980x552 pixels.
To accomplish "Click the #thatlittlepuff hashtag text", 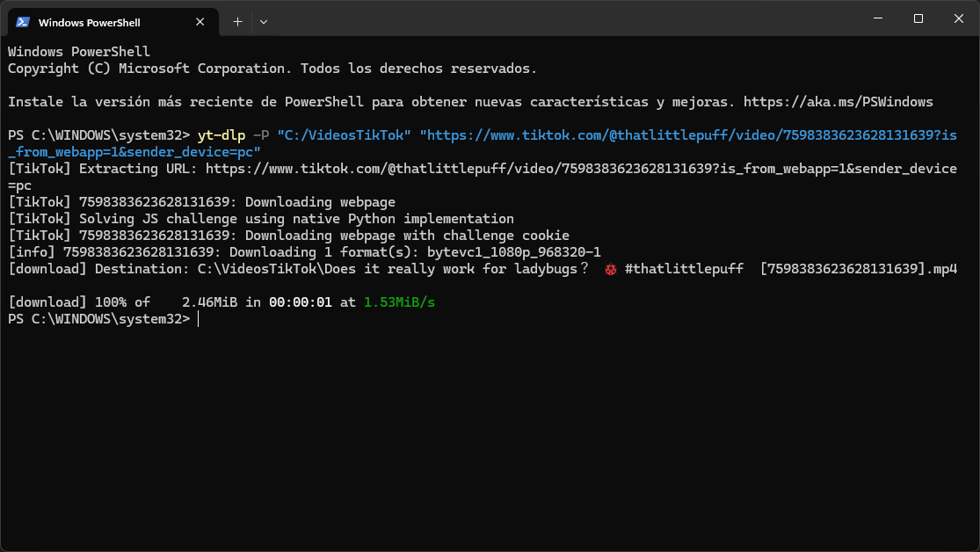I will click(684, 269).
